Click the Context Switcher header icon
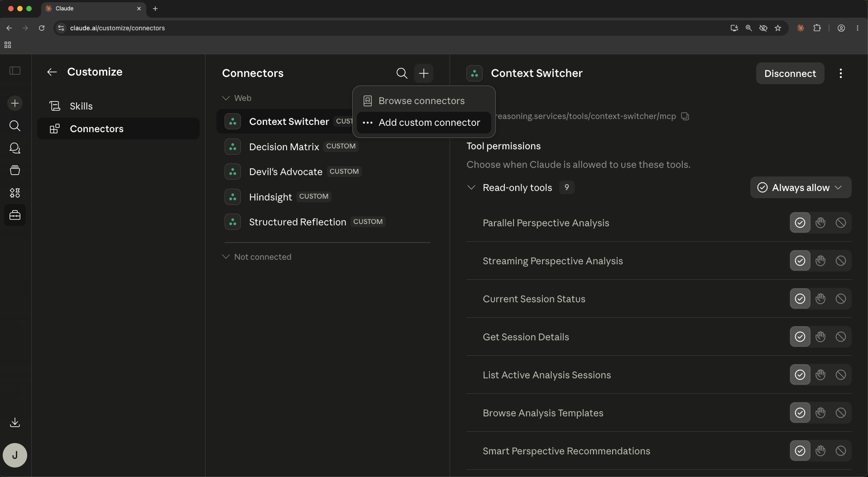This screenshot has width=868, height=477. tap(475, 73)
